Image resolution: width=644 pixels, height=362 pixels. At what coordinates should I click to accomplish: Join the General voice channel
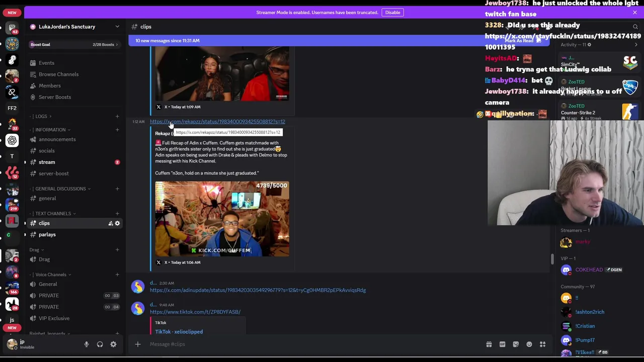(x=74, y=285)
